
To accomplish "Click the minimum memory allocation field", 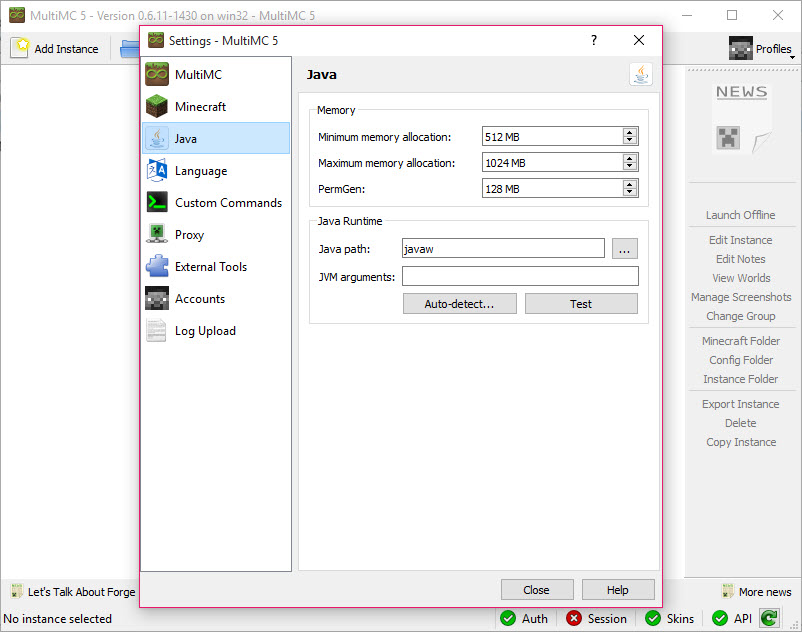I will click(552, 137).
